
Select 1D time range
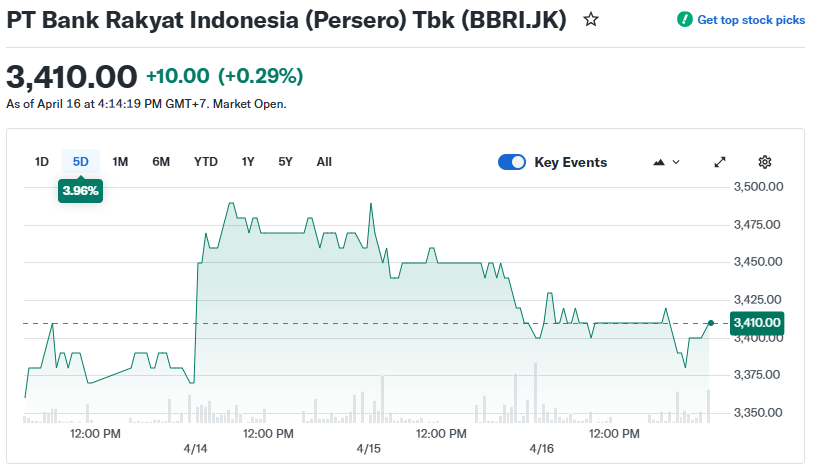coord(42,162)
